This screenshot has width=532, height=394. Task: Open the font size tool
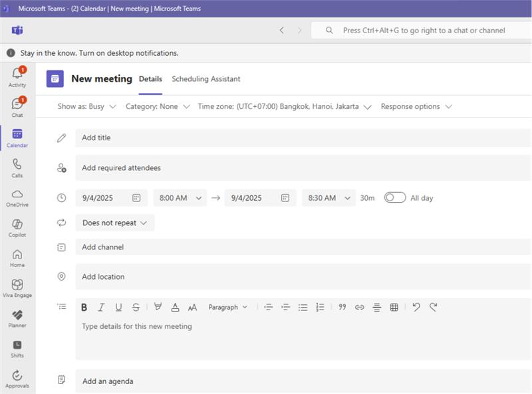tap(192, 307)
